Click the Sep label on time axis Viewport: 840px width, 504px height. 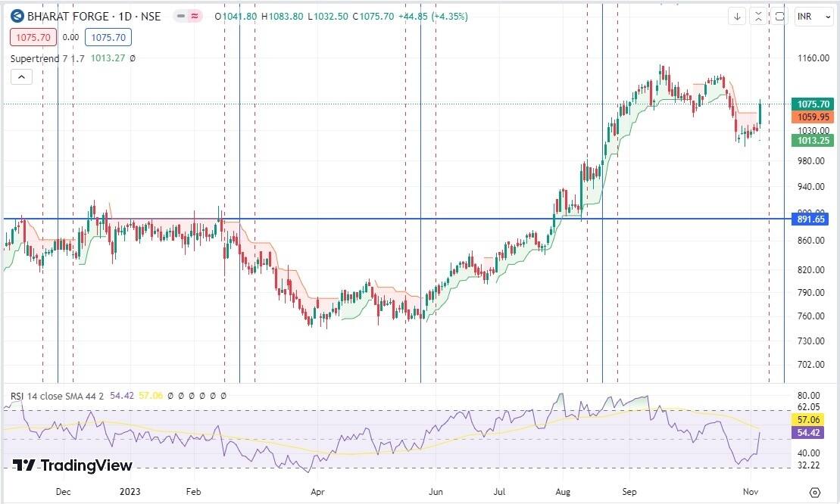click(629, 492)
